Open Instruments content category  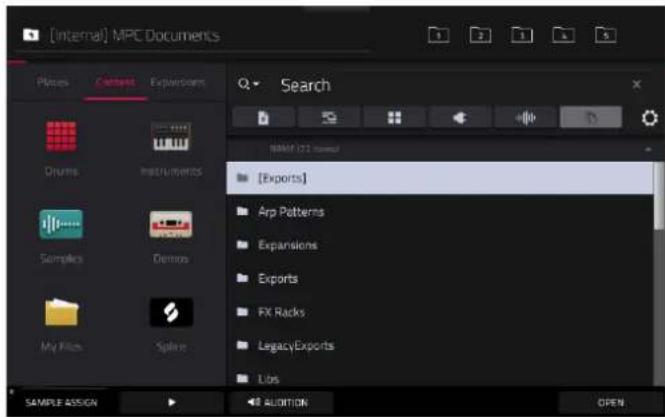(171, 148)
